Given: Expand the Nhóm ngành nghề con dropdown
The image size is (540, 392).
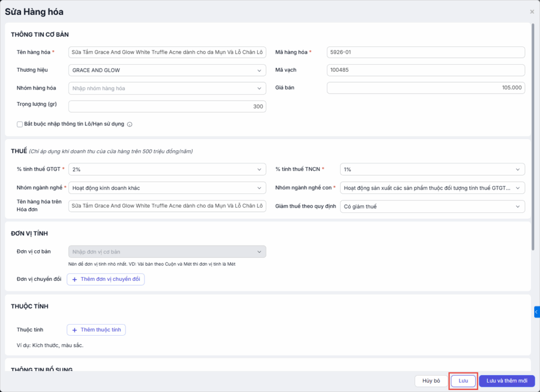Looking at the screenshot, I should click(432, 188).
